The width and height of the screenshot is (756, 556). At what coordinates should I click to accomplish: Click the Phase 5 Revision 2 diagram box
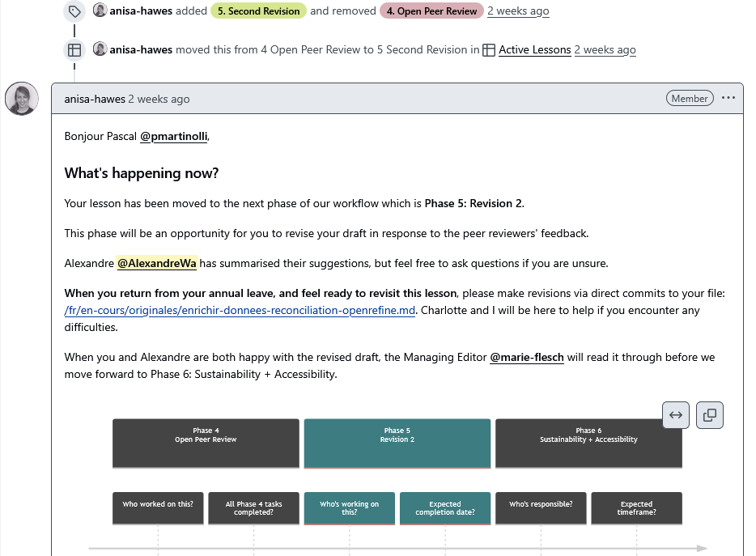pos(397,443)
